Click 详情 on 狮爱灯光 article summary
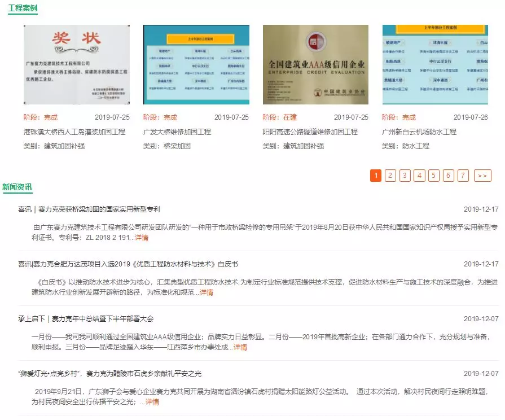Image resolution: width=505 pixels, height=420 pixels. click(152, 402)
